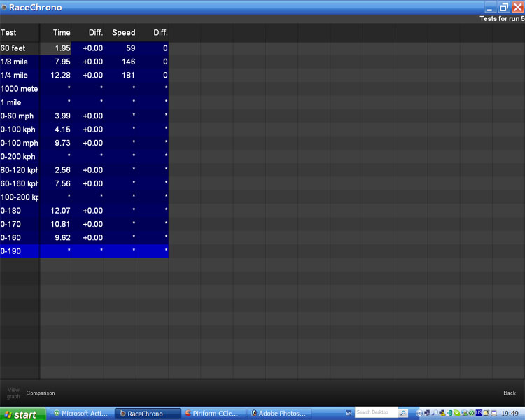
Task: Click the View graph button
Action: click(x=13, y=393)
